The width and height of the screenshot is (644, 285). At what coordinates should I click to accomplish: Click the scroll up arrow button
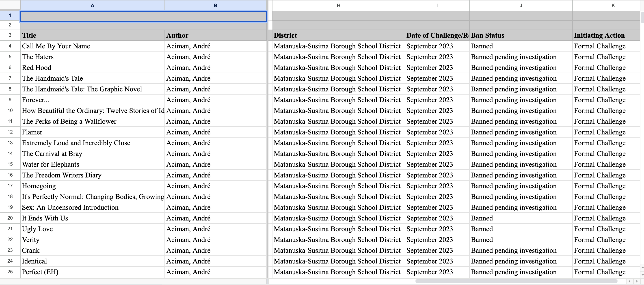[x=642, y=268]
